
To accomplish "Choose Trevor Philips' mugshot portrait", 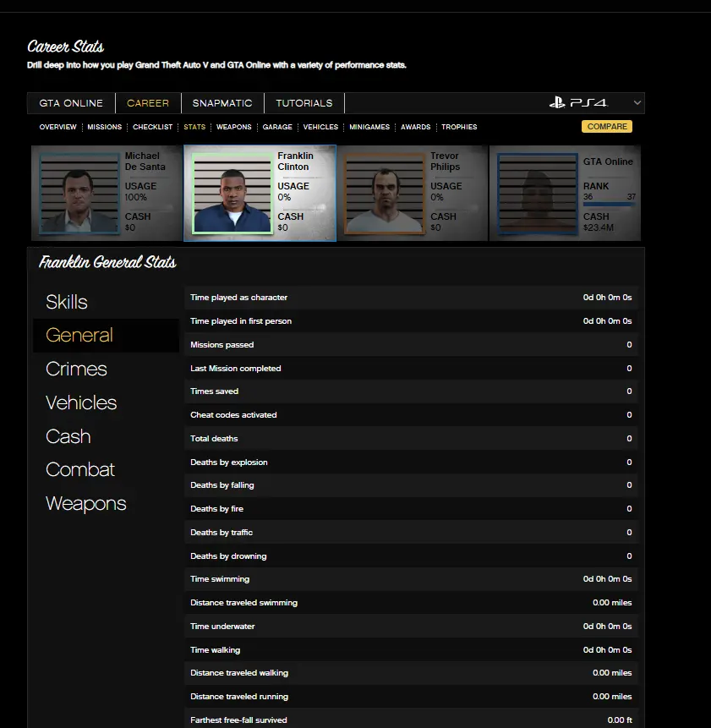I will [x=384, y=193].
